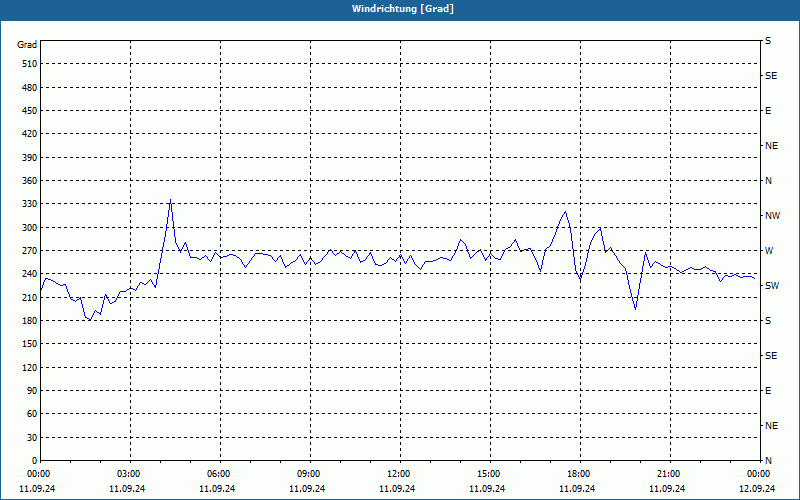
Task: Click the 30 y-axis tick label
Action: (x=32, y=437)
